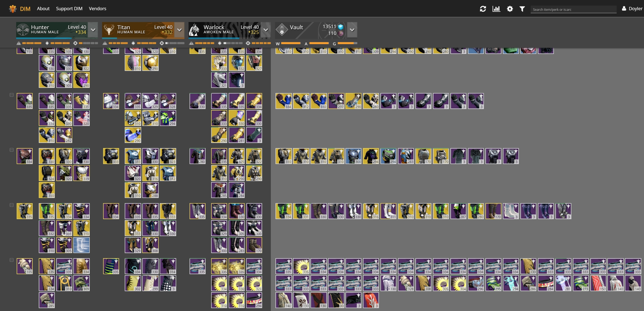Screen dimensions: 644x311
Task: Click the filter funnel icon
Action: click(522, 9)
